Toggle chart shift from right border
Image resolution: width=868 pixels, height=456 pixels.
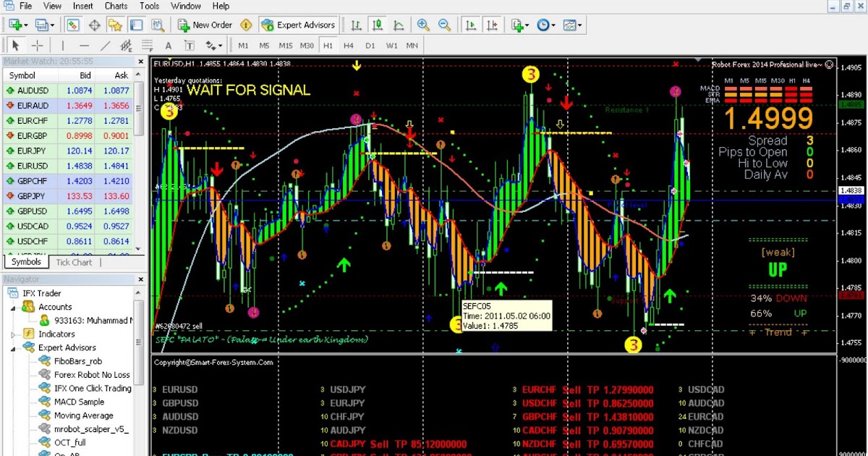tap(491, 25)
